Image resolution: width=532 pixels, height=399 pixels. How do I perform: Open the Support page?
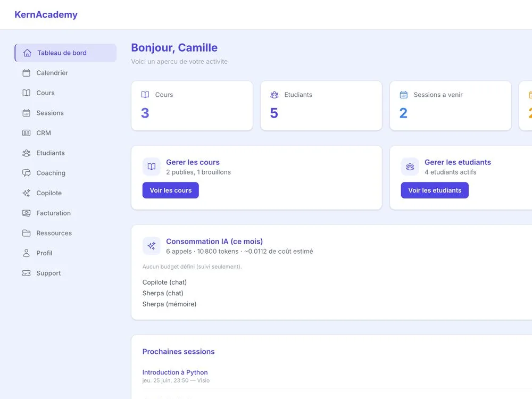click(x=65, y=273)
